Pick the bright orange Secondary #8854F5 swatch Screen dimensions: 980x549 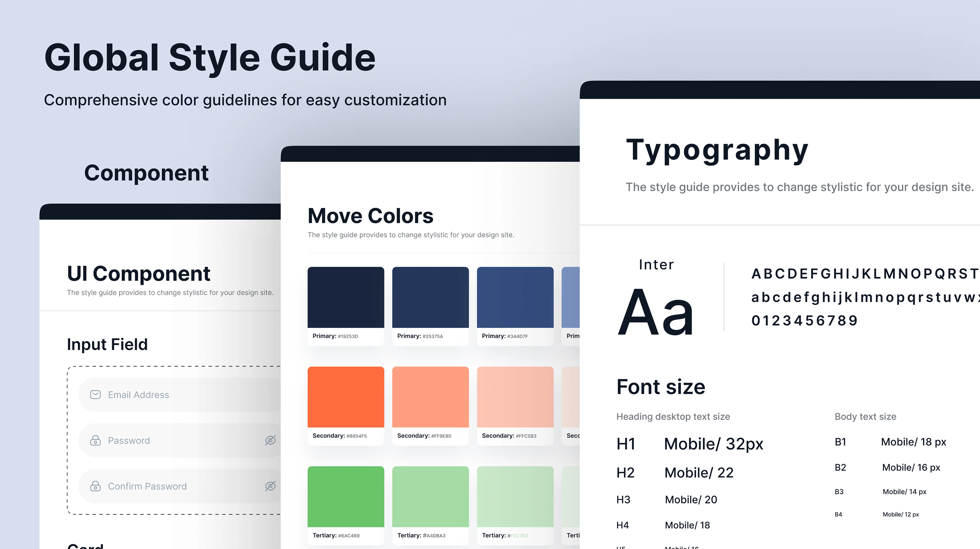(345, 397)
